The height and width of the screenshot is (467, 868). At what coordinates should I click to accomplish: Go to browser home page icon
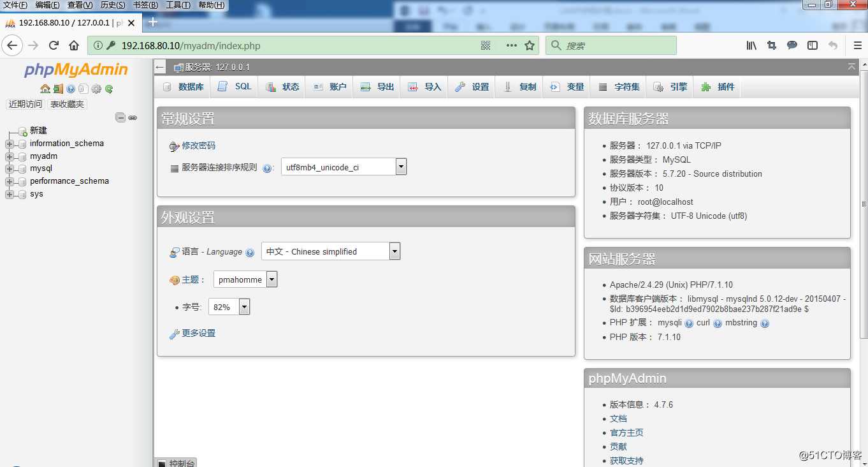(x=74, y=45)
